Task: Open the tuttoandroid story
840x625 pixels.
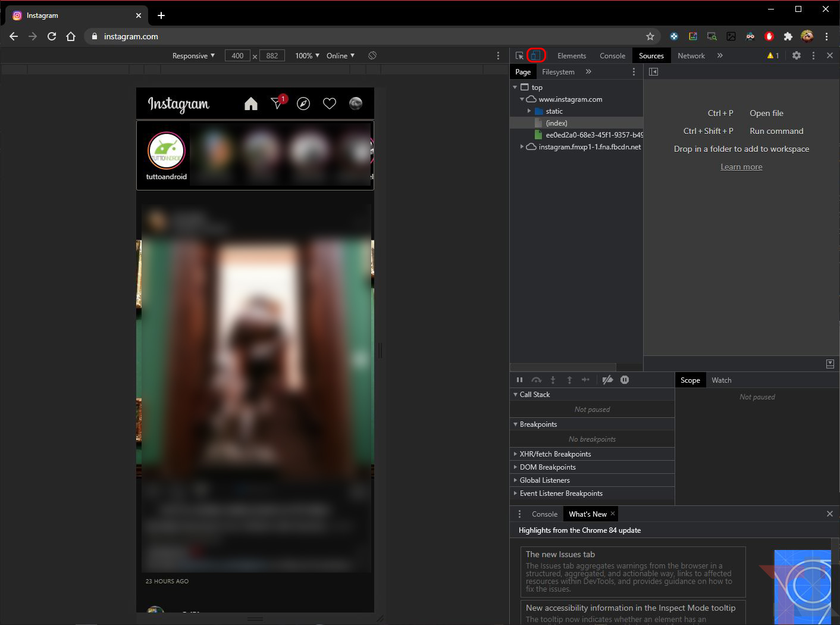Action: (167, 152)
